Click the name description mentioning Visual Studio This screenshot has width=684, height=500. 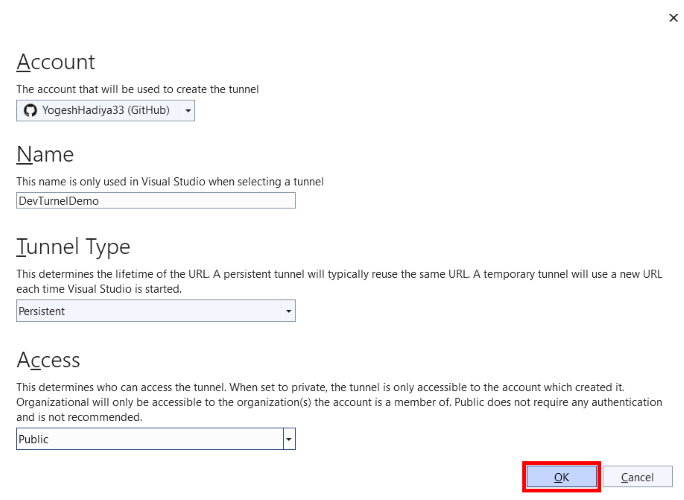point(170,182)
